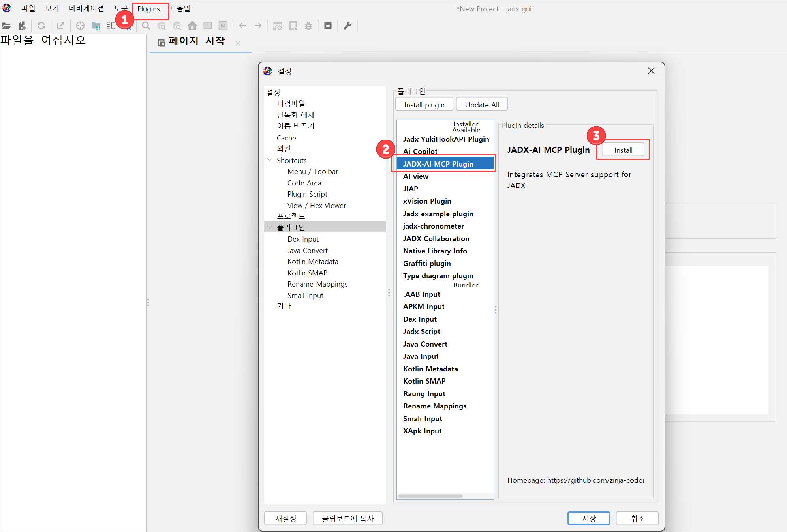The image size is (787, 532).
Task: Click the home toolbar icon
Action: [x=192, y=26]
